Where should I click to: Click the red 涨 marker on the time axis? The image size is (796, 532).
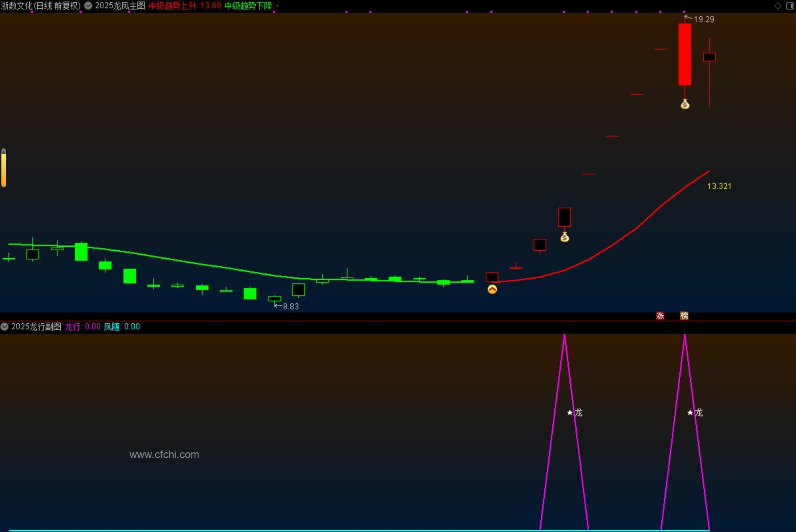660,316
